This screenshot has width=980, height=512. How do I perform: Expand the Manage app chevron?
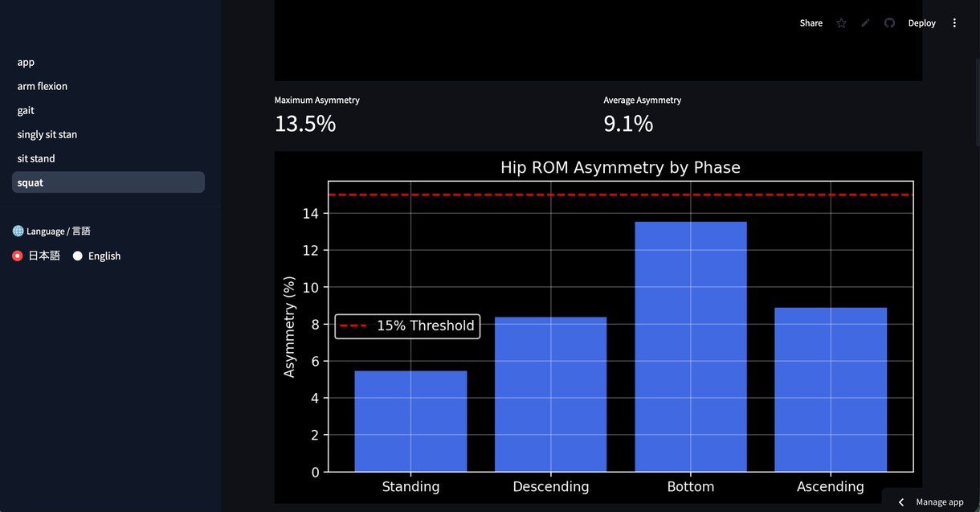[x=901, y=502]
